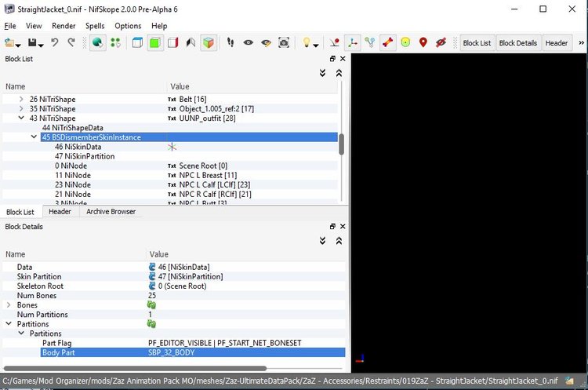The image size is (588, 390).
Task: Click the Redo arrow icon
Action: coord(71,42)
